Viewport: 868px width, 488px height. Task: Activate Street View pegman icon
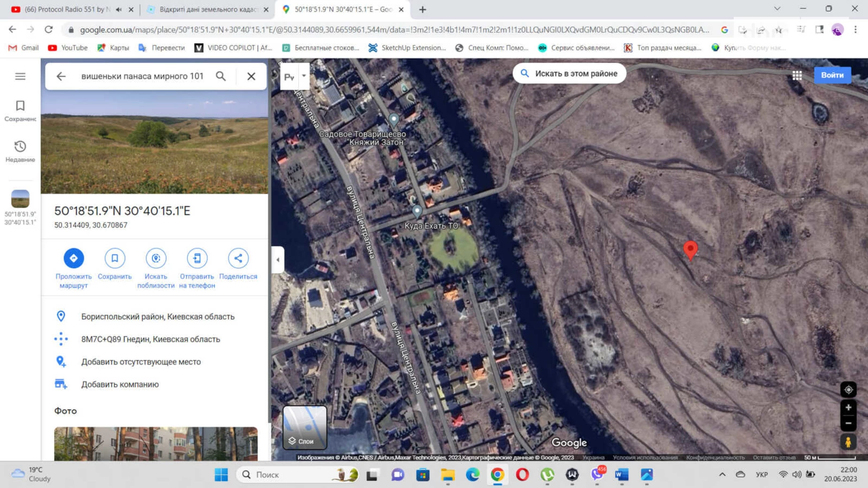point(848,442)
